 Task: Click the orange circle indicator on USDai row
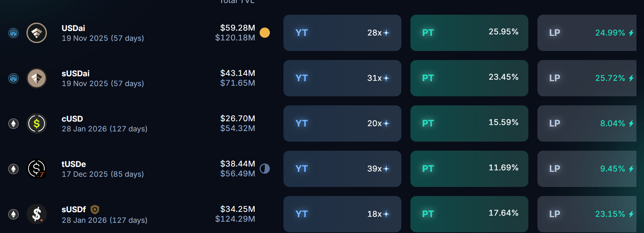click(x=265, y=33)
